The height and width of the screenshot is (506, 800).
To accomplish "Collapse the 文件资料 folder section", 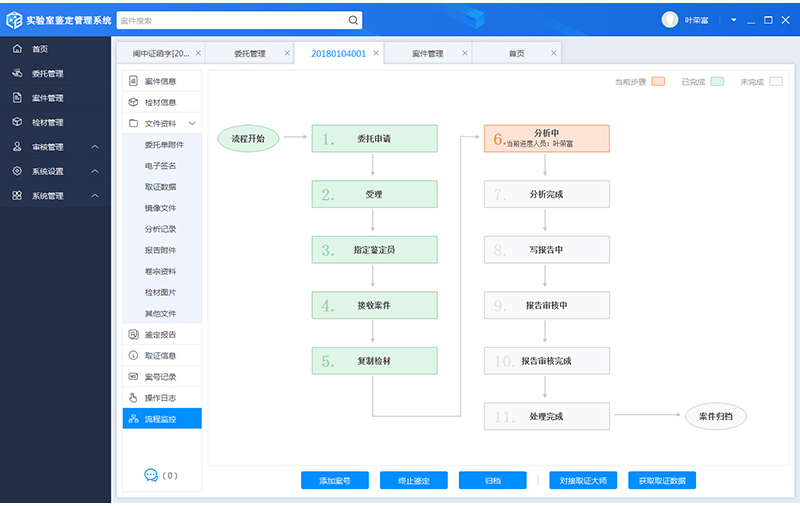I will [192, 124].
